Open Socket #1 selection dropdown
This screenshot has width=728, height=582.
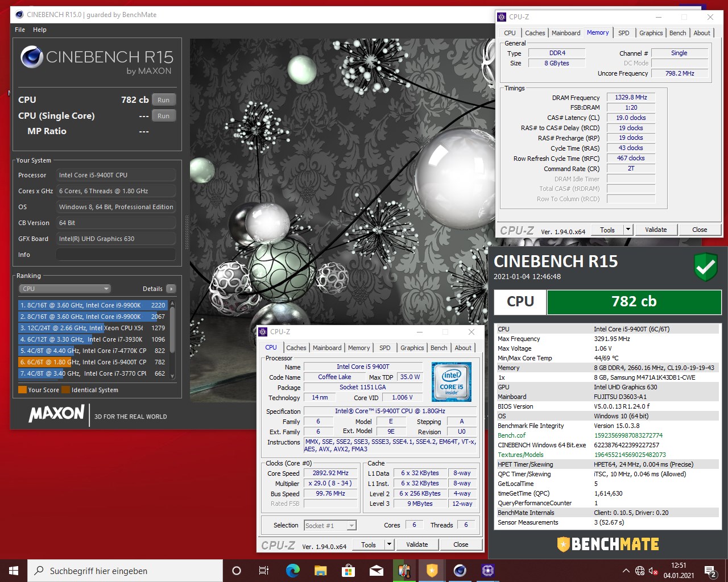pos(330,526)
